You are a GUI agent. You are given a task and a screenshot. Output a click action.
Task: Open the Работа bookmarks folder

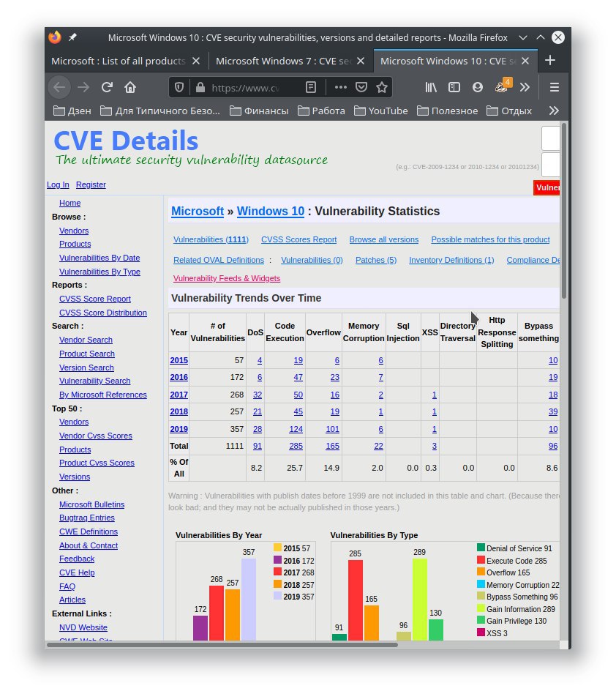[x=321, y=111]
